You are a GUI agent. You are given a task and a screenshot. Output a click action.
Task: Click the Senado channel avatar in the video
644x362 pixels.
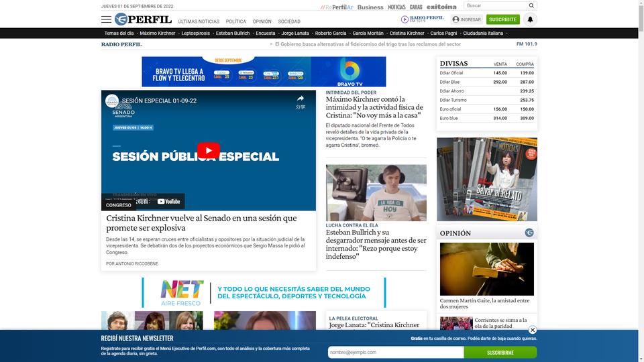pos(112,101)
